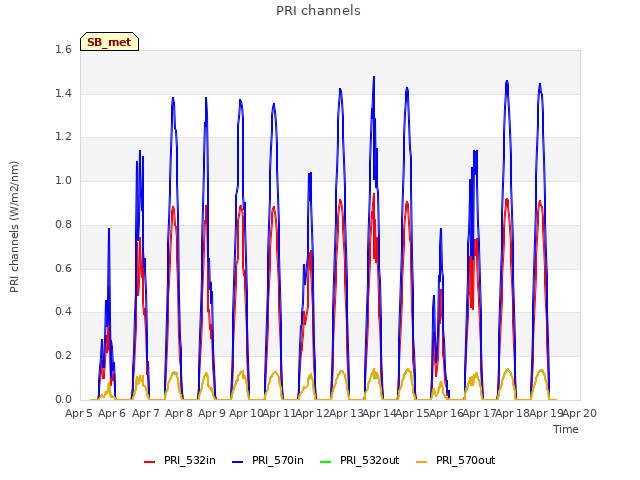
Task: Click the 1.2 y-axis tick label
Action: 63,137
